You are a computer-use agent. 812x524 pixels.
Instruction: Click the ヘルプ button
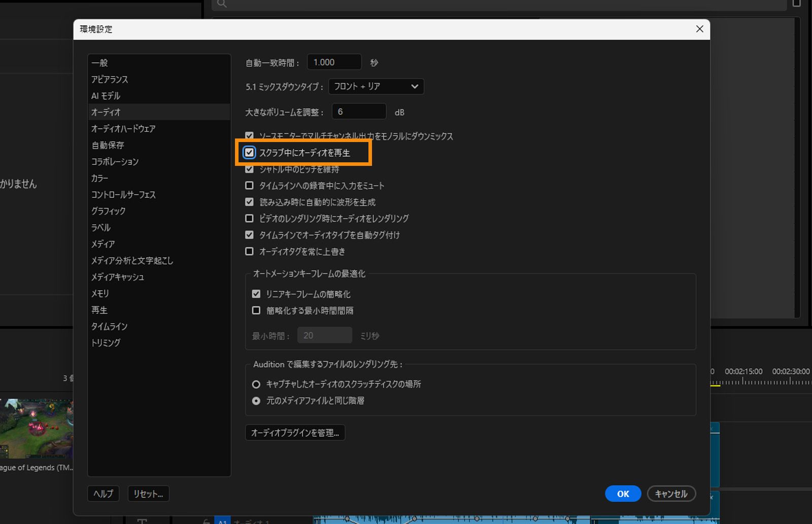(x=103, y=494)
